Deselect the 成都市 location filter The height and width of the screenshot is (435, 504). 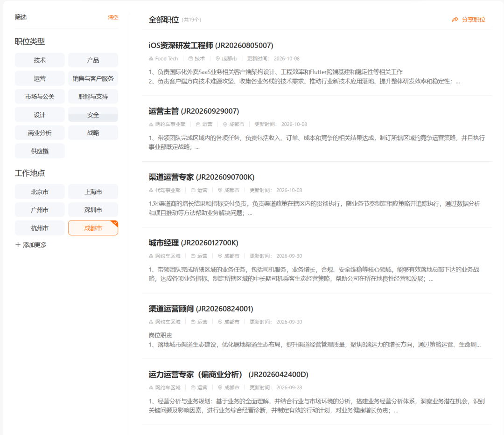[93, 228]
